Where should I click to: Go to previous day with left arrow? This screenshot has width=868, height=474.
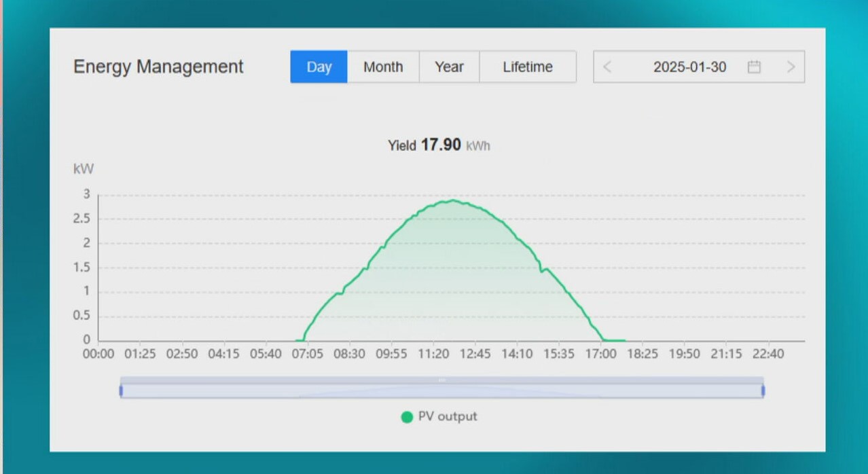[x=607, y=67]
